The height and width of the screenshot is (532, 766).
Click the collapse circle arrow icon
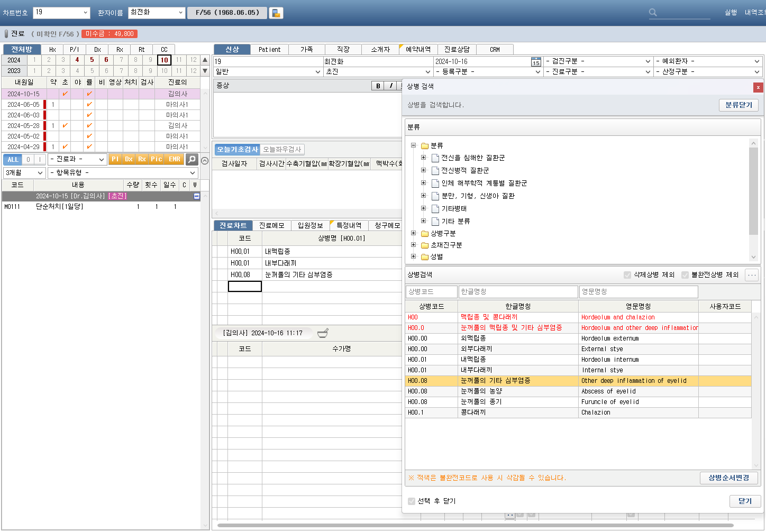pos(205,161)
